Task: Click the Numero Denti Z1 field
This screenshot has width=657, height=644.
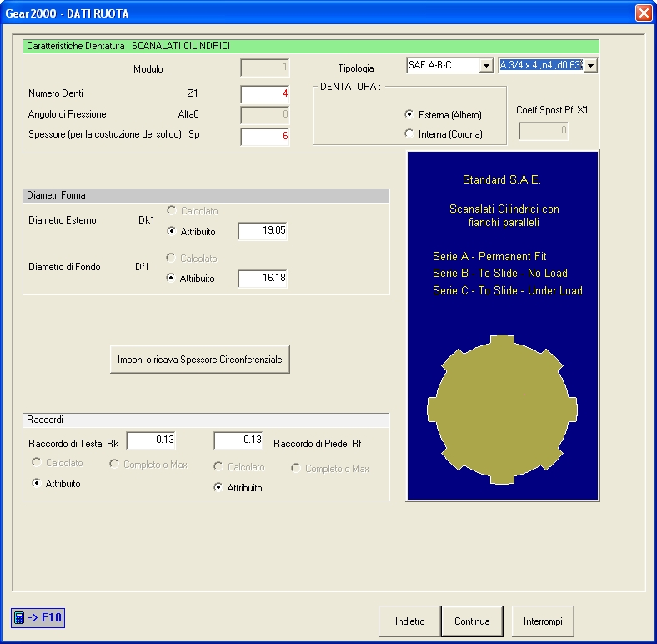Action: (265, 94)
